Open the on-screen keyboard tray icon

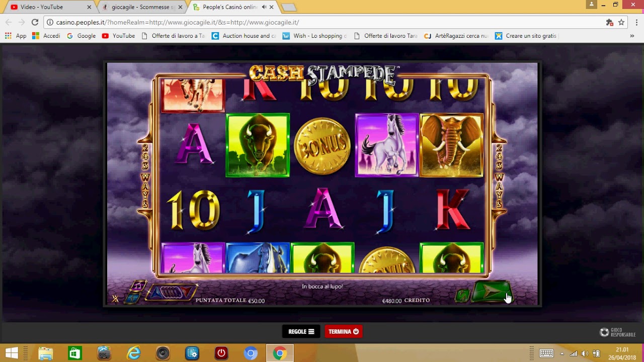[x=546, y=353]
